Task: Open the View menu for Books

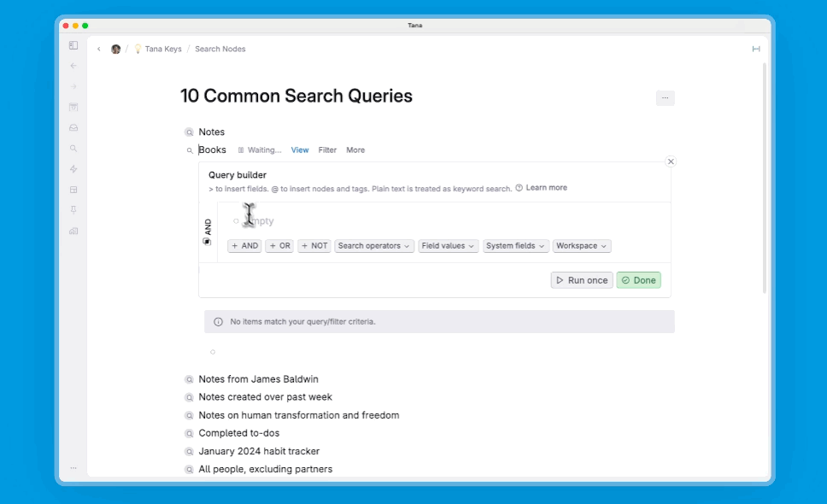Action: (x=300, y=150)
